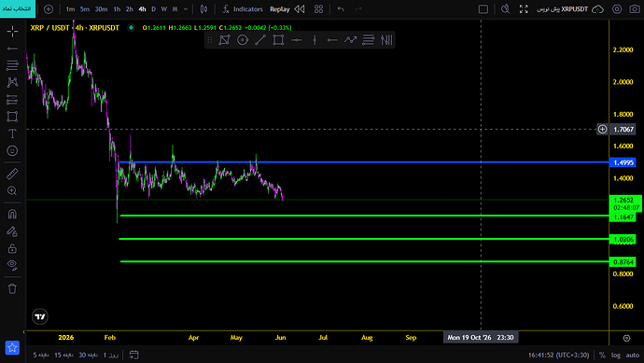This screenshot has width=644, height=363.
Task: Open the ruler measure tool
Action: click(x=12, y=174)
